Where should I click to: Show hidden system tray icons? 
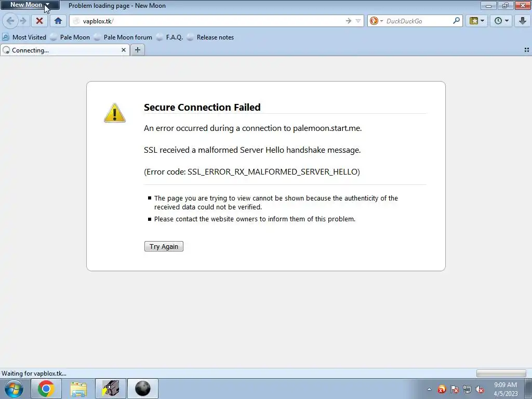click(429, 389)
